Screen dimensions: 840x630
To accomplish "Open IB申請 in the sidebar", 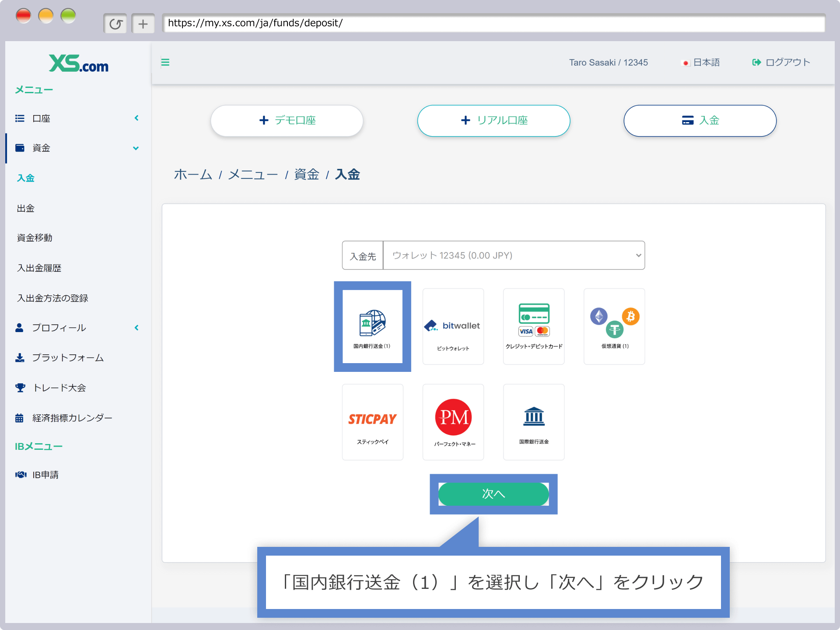I will click(x=45, y=475).
